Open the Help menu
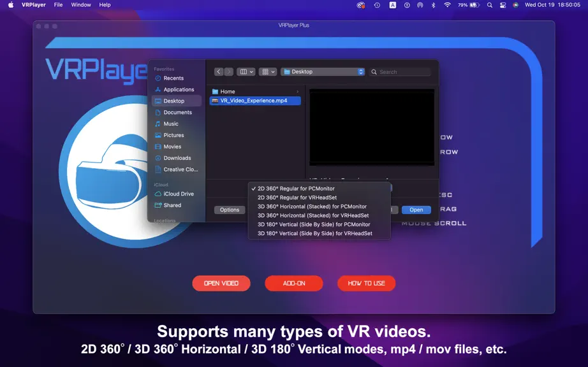The width and height of the screenshot is (588, 367). pos(105,5)
